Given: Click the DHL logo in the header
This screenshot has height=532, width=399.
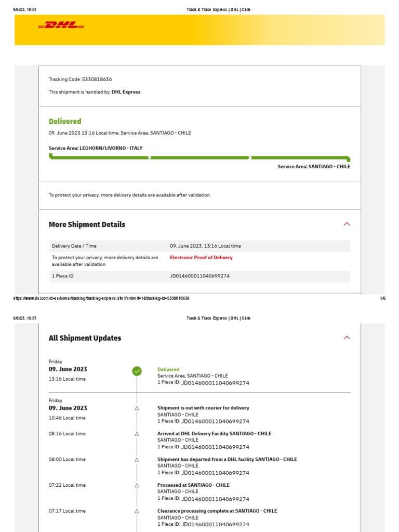Looking at the screenshot, I should [61, 25].
